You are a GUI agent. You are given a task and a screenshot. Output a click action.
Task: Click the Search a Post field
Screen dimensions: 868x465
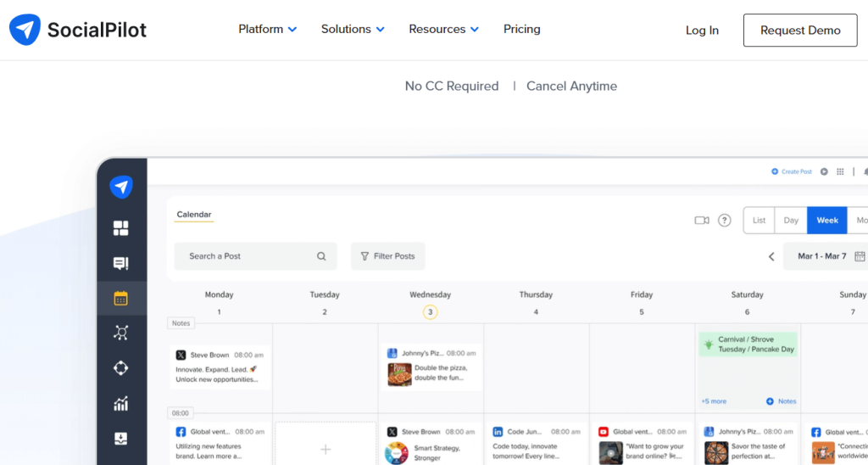(255, 256)
